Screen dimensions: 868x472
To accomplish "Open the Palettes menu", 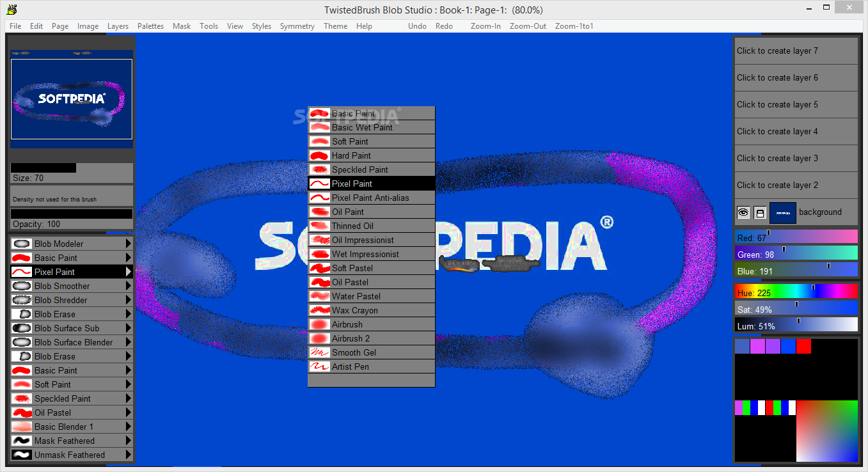I will (150, 26).
